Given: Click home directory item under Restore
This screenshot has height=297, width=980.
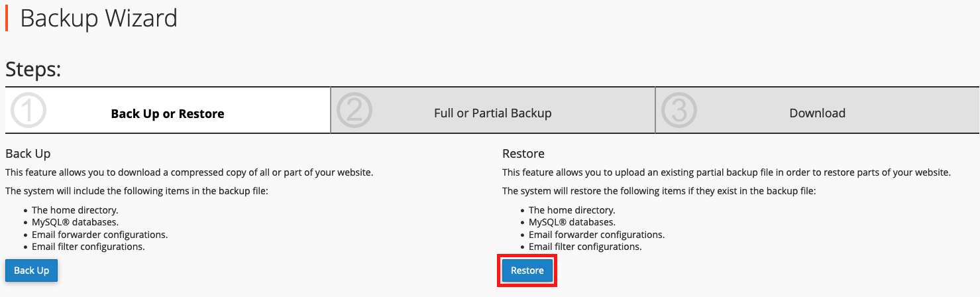Looking at the screenshot, I should pos(572,210).
